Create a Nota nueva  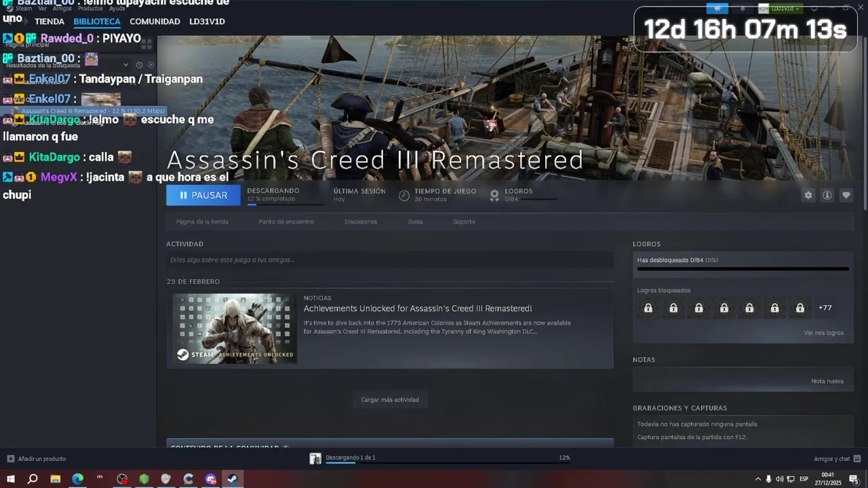click(x=827, y=381)
